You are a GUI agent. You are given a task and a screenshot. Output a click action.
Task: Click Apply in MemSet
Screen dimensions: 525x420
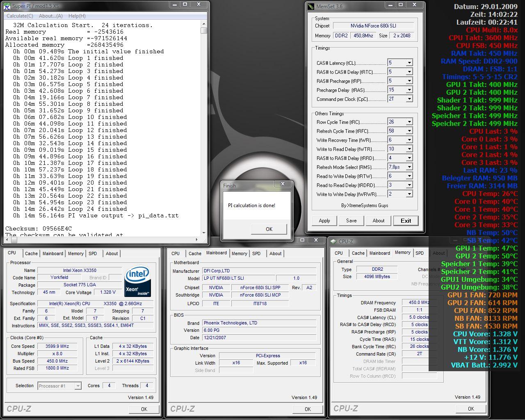(324, 221)
